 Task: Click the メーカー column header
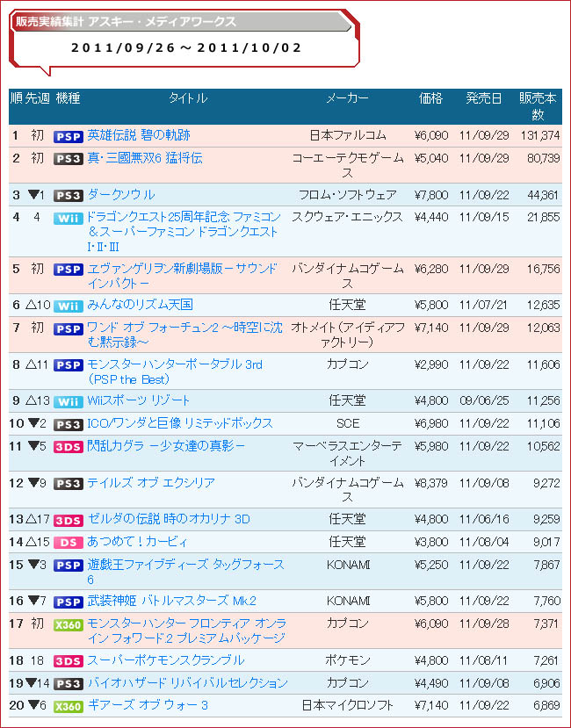tap(348, 98)
